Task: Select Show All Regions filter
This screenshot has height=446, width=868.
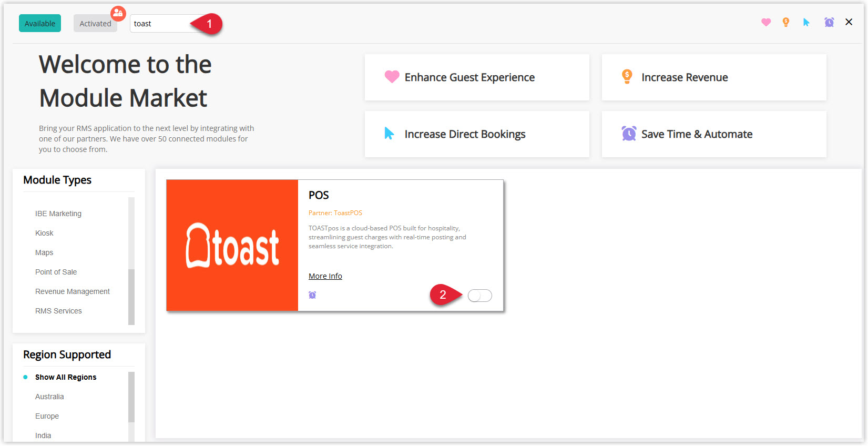Action: pyautogui.click(x=66, y=377)
